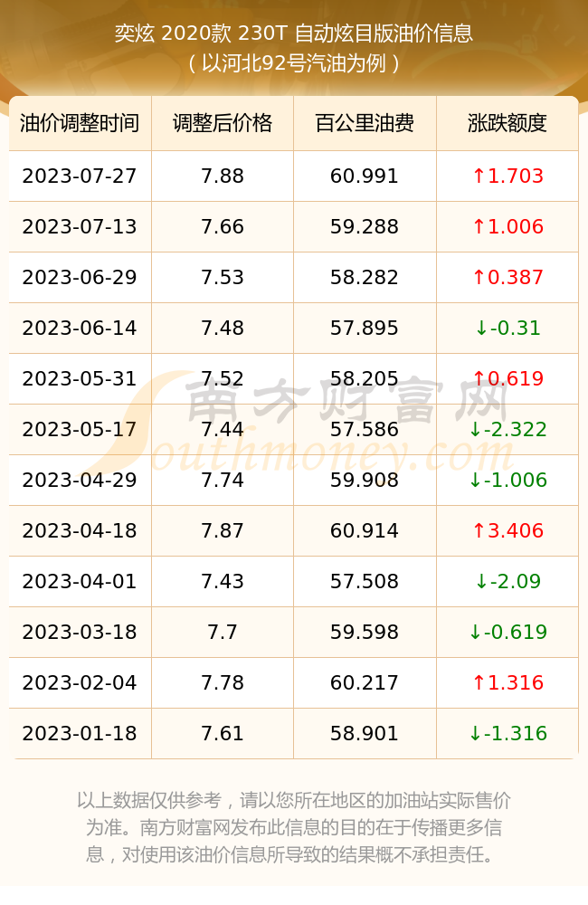The image size is (588, 905).
Task: Click the disclaimer text mentioning 南方财富网
Action: [294, 827]
